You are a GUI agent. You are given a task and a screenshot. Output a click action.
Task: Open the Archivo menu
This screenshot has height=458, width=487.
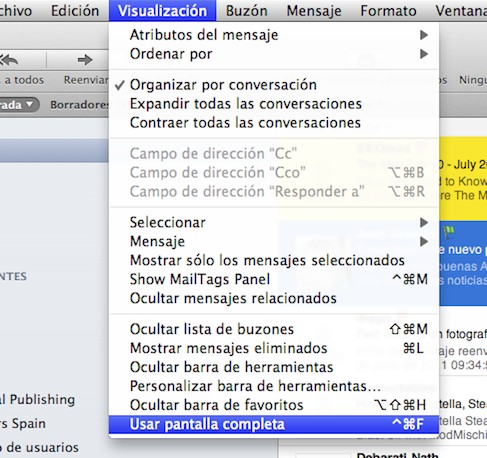(x=16, y=11)
